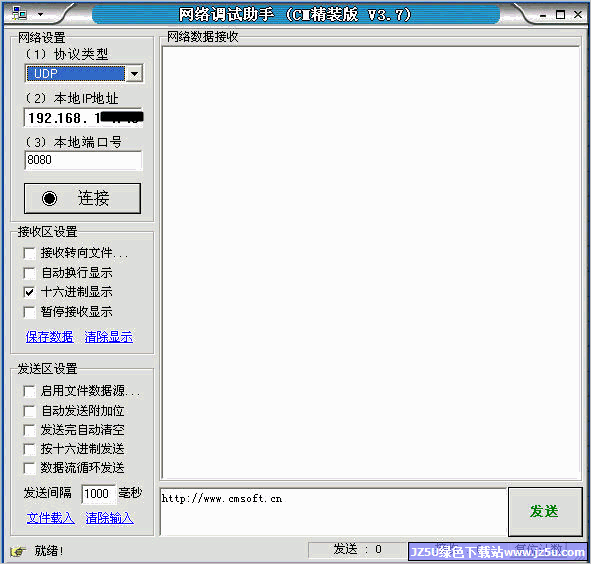Click the 就绪! status text
This screenshot has height=564, width=591.
[x=49, y=551]
